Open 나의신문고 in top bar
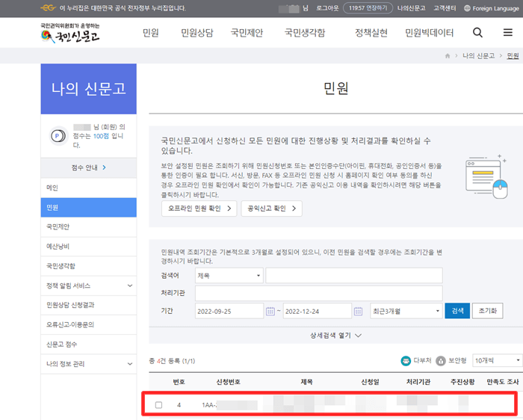 coord(411,8)
